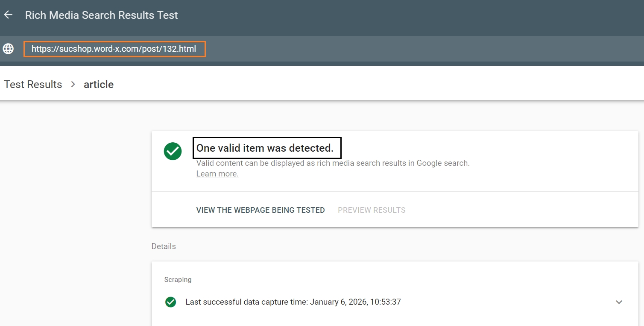Screen dimensions: 644x326
Task: Click the January 6, 2026 capture timestamp
Action: tap(355, 302)
